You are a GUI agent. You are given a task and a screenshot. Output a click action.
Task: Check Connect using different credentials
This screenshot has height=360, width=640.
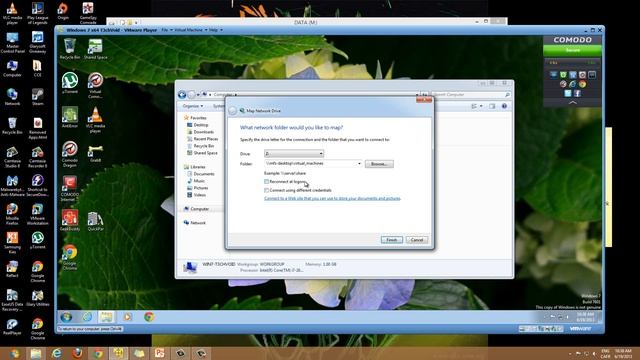[x=267, y=190]
